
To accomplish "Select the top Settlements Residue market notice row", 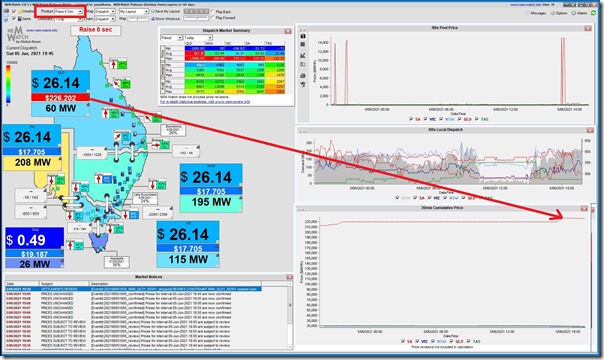I will point(133,289).
